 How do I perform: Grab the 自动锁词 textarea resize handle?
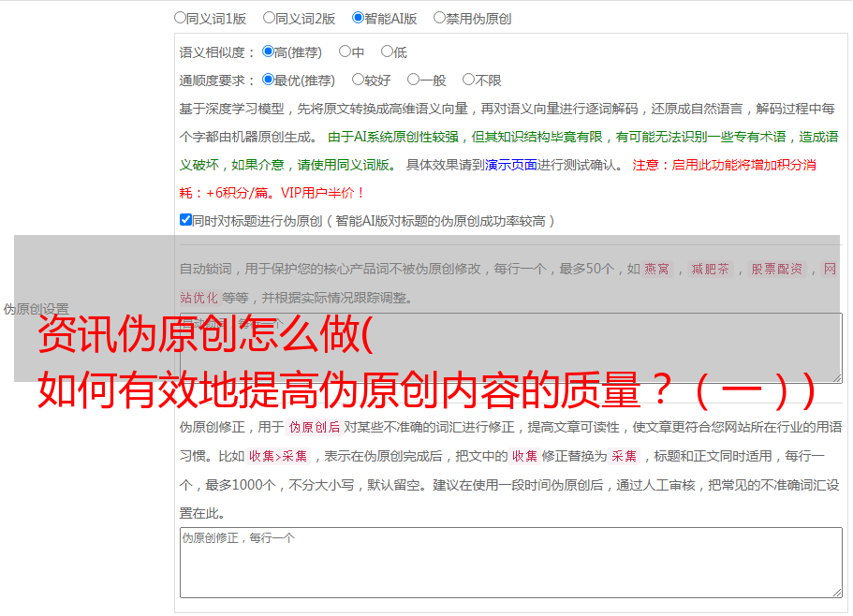837,378
